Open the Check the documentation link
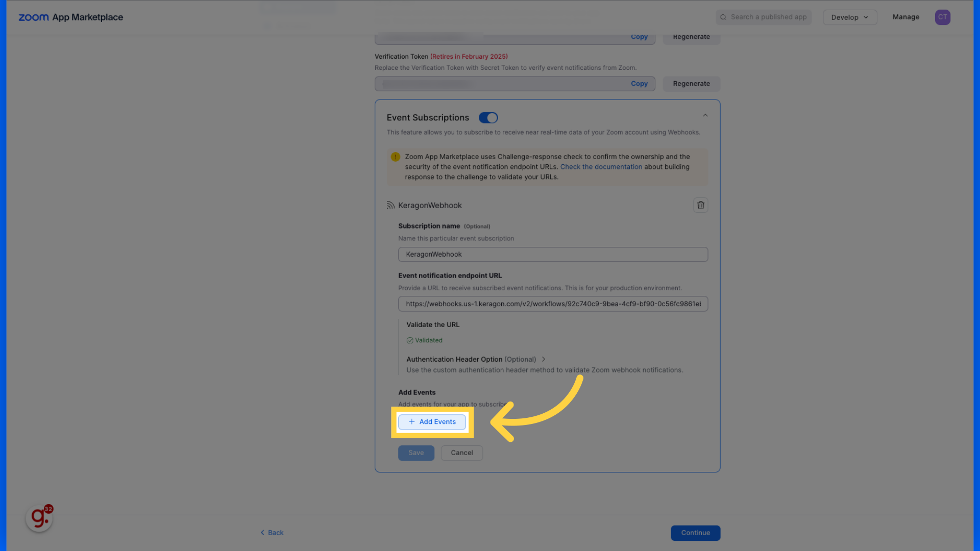 (601, 167)
